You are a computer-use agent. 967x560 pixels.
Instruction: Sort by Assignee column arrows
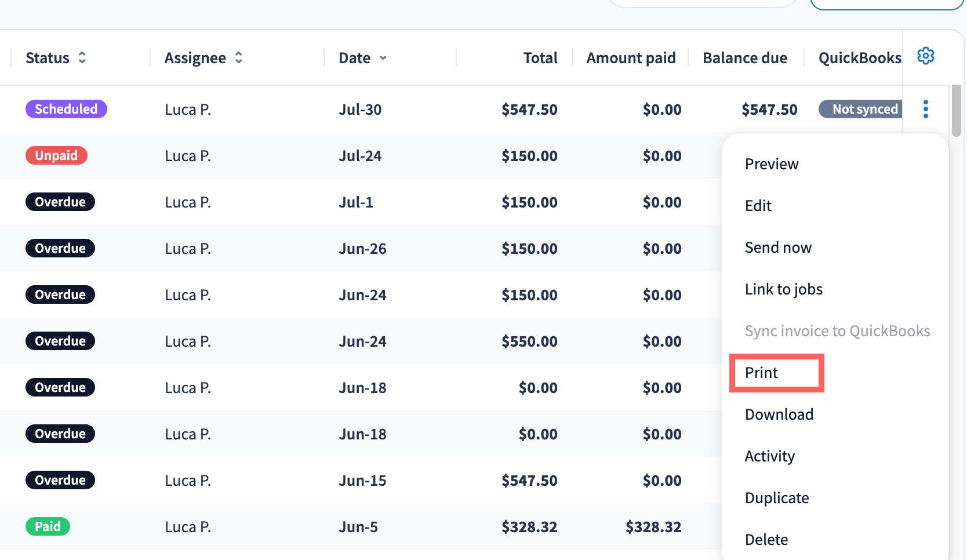pos(238,58)
